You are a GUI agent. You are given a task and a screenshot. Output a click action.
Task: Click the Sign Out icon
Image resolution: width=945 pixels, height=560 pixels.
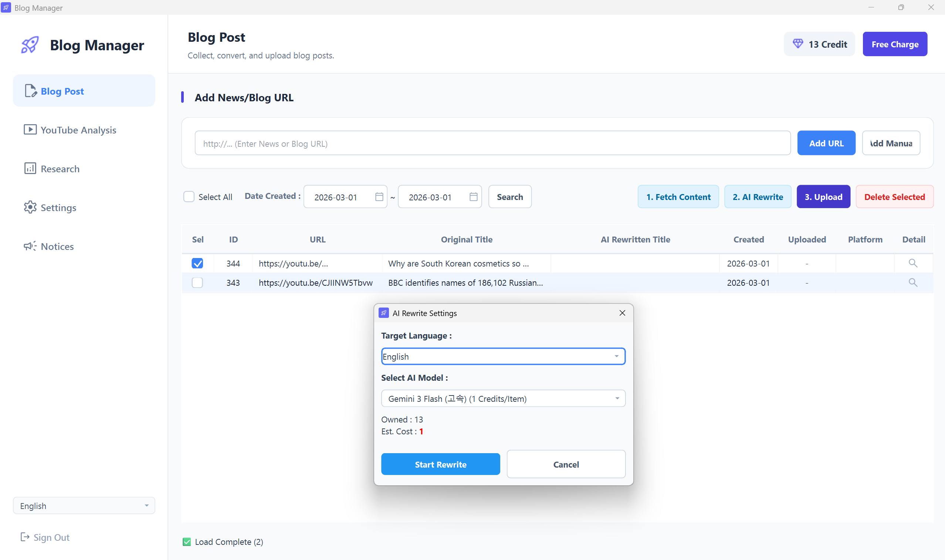[25, 537]
